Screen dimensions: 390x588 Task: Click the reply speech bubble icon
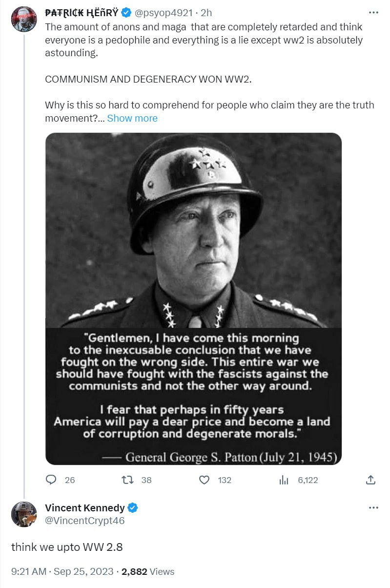(51, 480)
